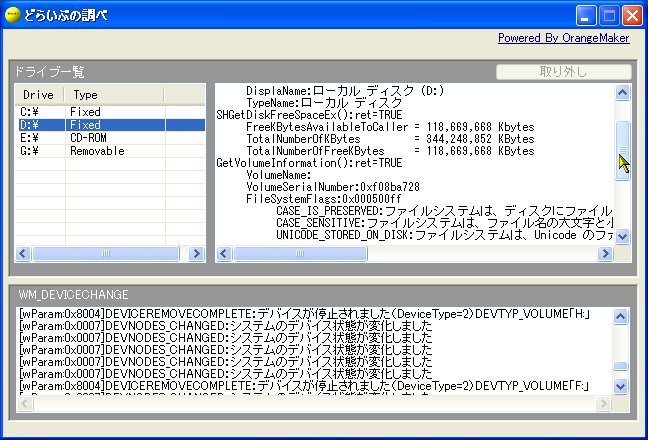Image resolution: width=648 pixels, height=440 pixels.
Task: Click the drive info horizontal scrollbar thumb
Action: tap(300, 253)
